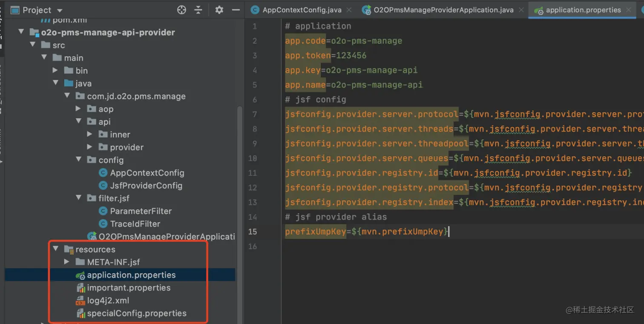Select TraceIdFilter in project tree

[x=135, y=224]
